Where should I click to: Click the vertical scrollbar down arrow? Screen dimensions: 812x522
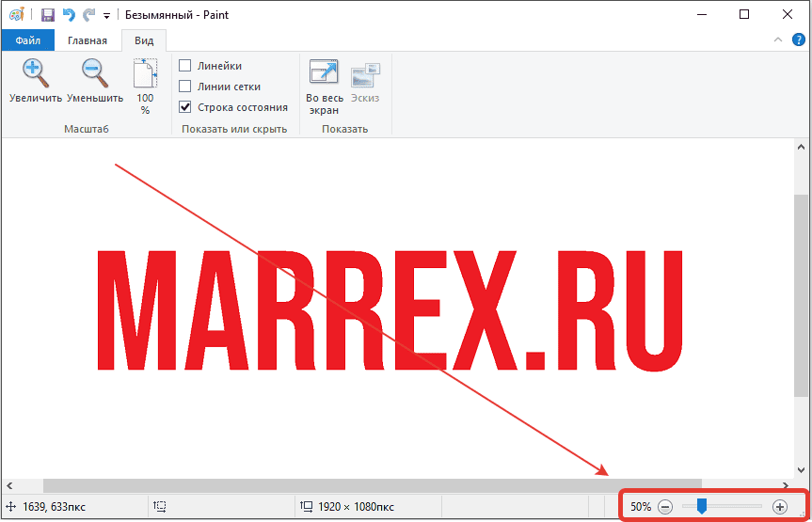tap(801, 470)
